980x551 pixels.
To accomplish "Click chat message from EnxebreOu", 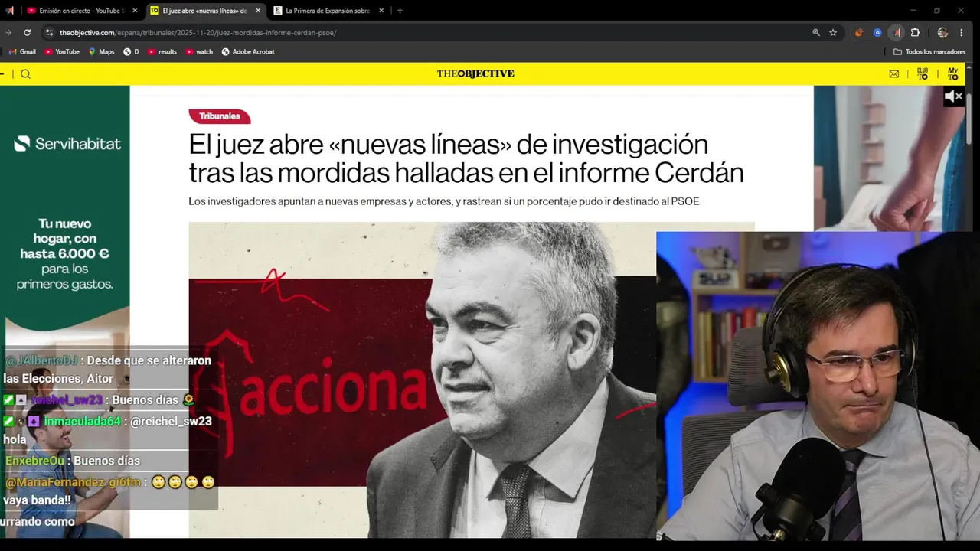I will coord(73,461).
